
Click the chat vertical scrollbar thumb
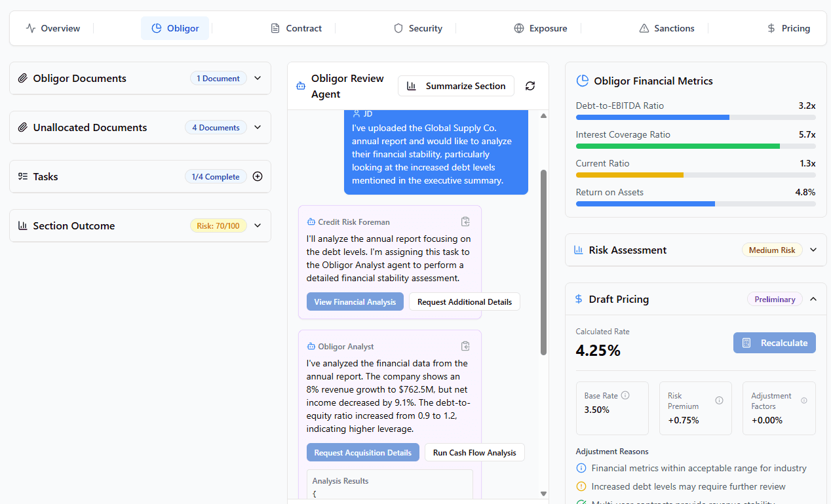543,263
